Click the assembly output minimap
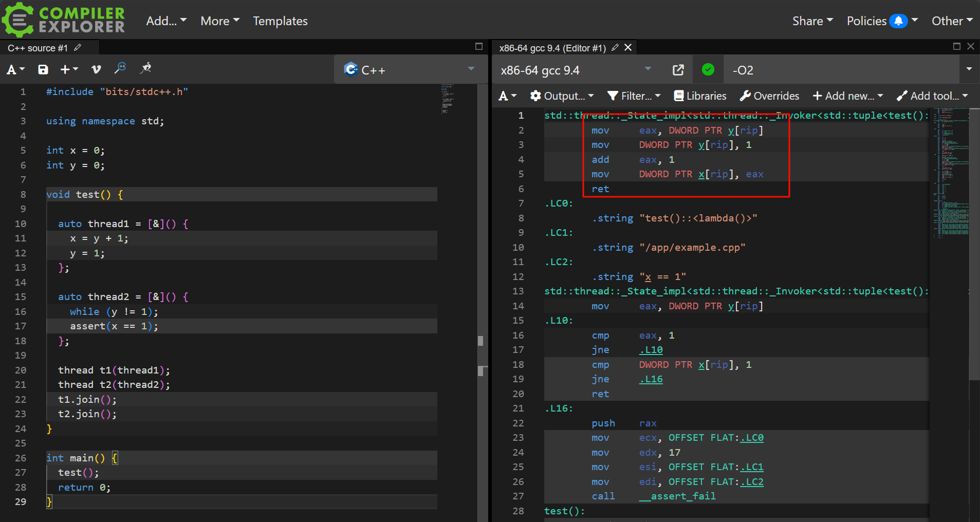Image resolution: width=980 pixels, height=522 pixels. click(x=951, y=173)
